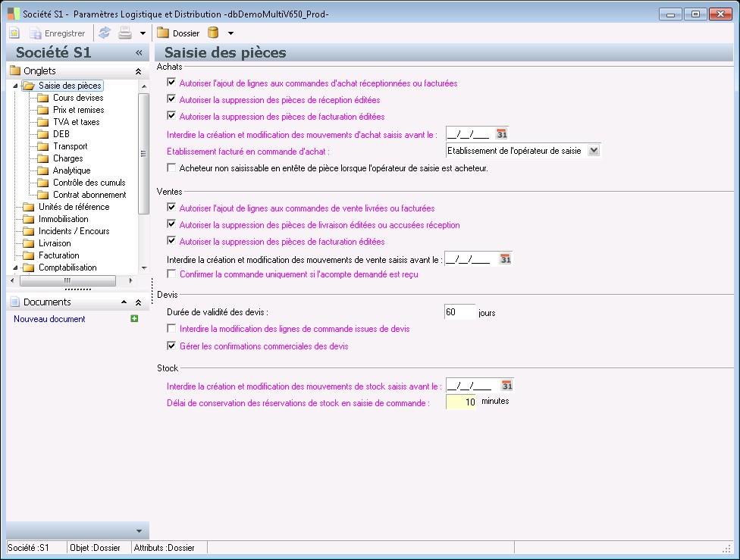This screenshot has height=560, width=740.
Task: Open calendar for mouvements de vente date
Action: tap(506, 259)
